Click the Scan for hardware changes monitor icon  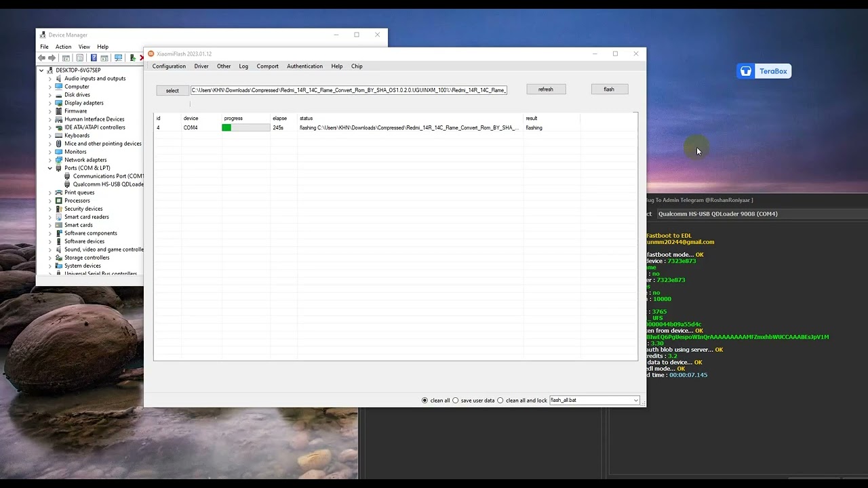click(x=119, y=58)
